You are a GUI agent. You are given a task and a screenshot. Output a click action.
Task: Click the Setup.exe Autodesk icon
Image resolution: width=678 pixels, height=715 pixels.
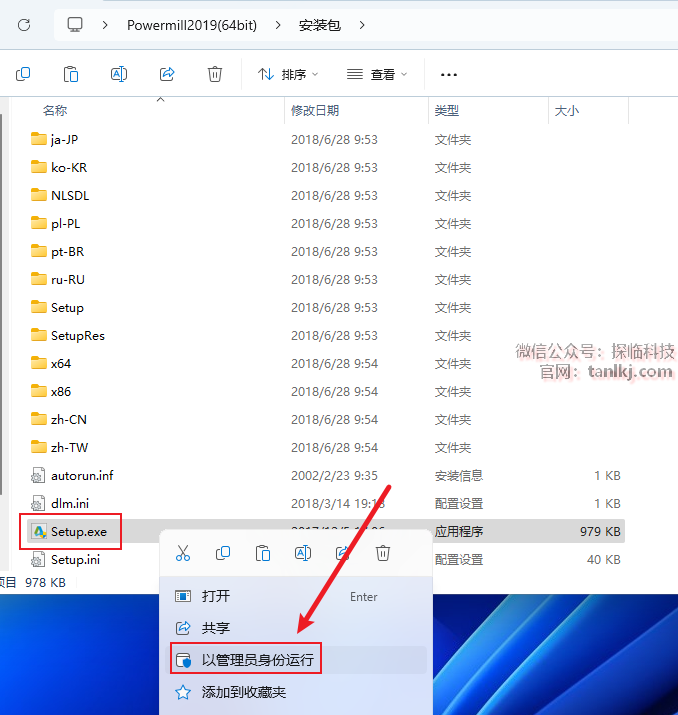pyautogui.click(x=39, y=531)
